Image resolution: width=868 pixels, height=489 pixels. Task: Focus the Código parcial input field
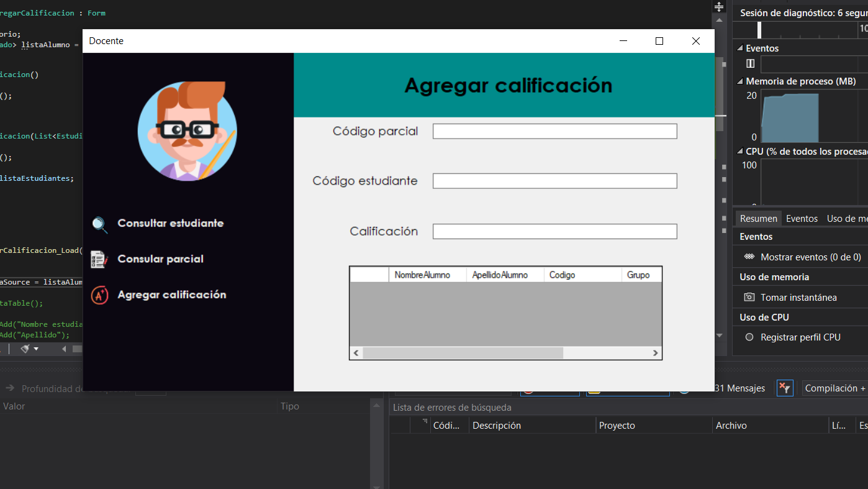554,131
